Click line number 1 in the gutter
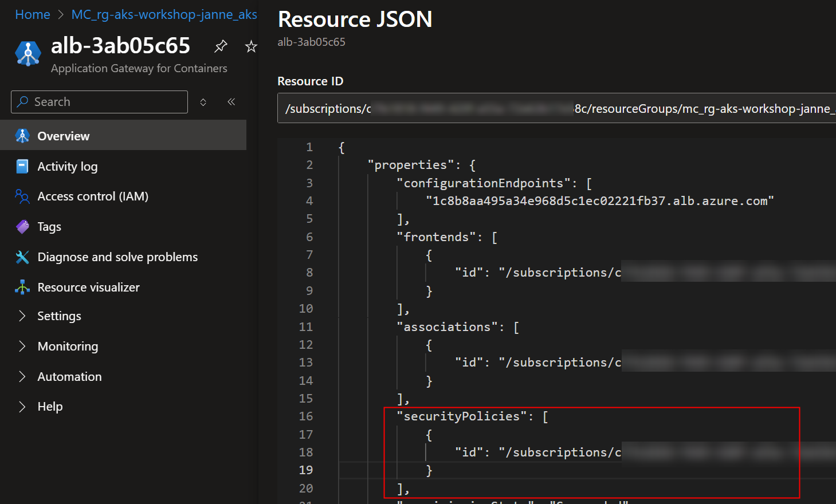The width and height of the screenshot is (836, 504). click(309, 147)
